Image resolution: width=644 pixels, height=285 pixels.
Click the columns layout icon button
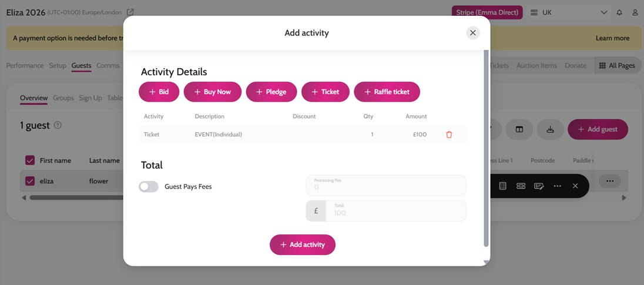(x=519, y=129)
